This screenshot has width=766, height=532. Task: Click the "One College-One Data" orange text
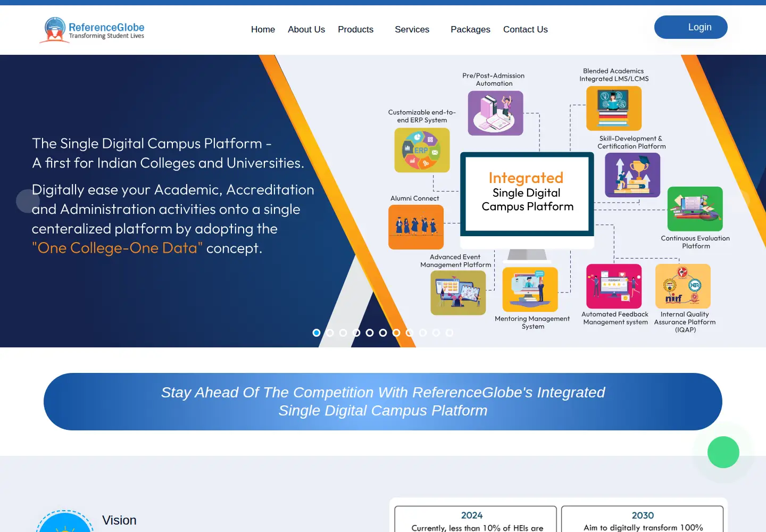(x=117, y=248)
